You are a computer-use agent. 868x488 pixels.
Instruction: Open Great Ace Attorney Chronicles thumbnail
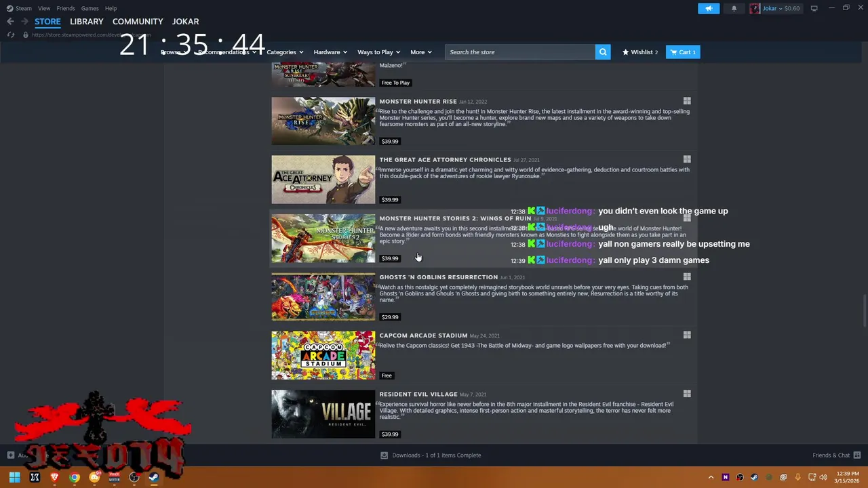click(323, 180)
